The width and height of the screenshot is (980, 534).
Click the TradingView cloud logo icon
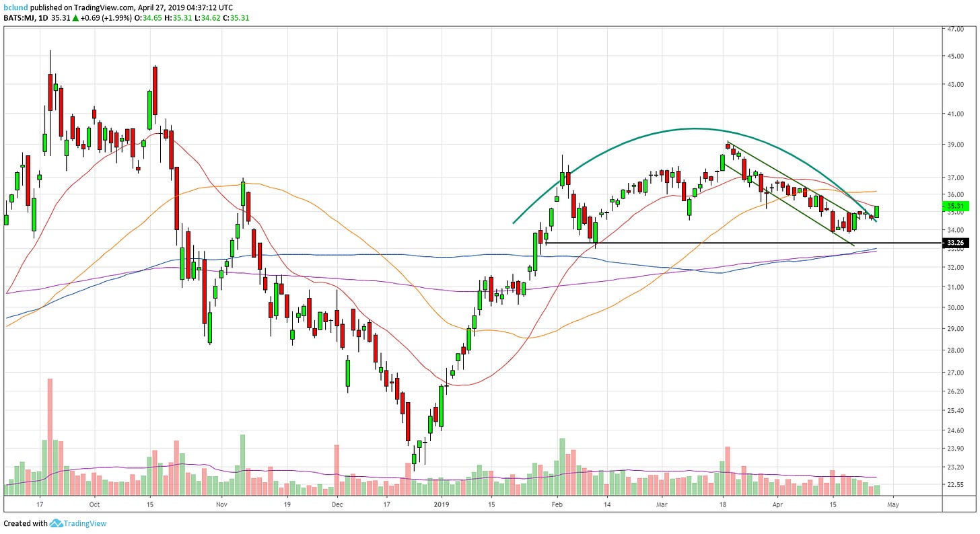click(56, 523)
